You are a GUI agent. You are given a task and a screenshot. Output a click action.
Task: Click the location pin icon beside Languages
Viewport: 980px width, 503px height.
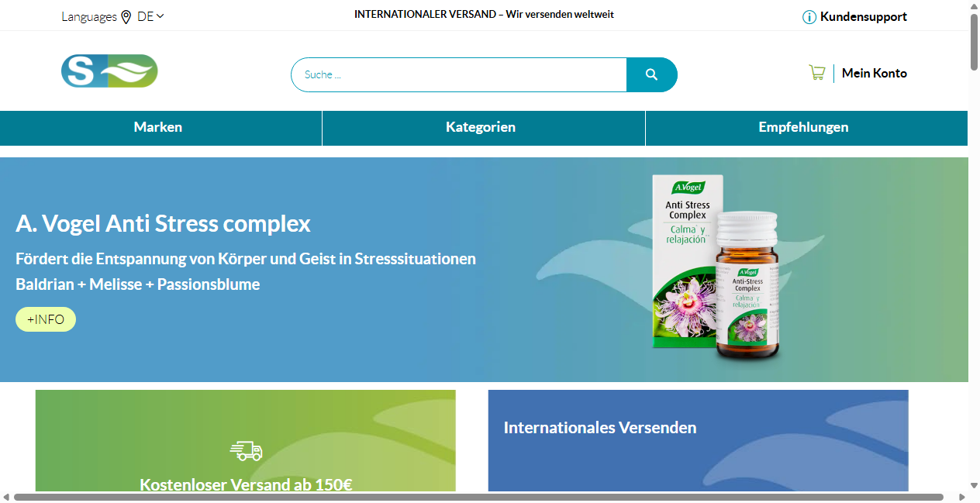click(x=126, y=17)
